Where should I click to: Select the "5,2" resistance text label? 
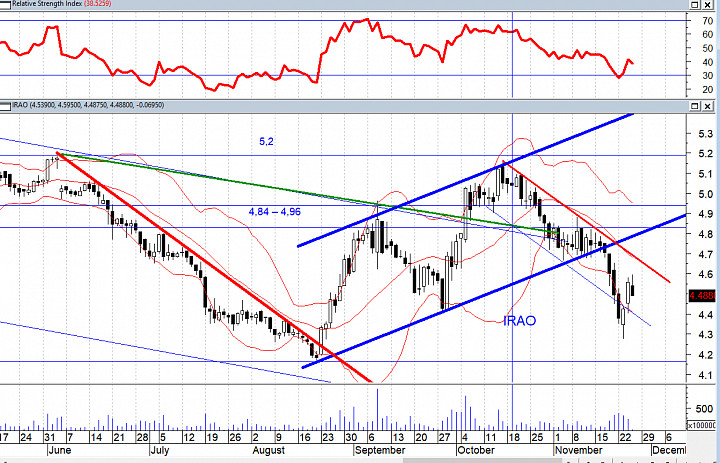266,142
